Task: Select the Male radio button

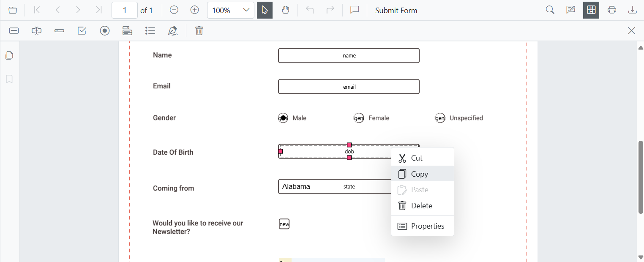Action: tap(283, 118)
